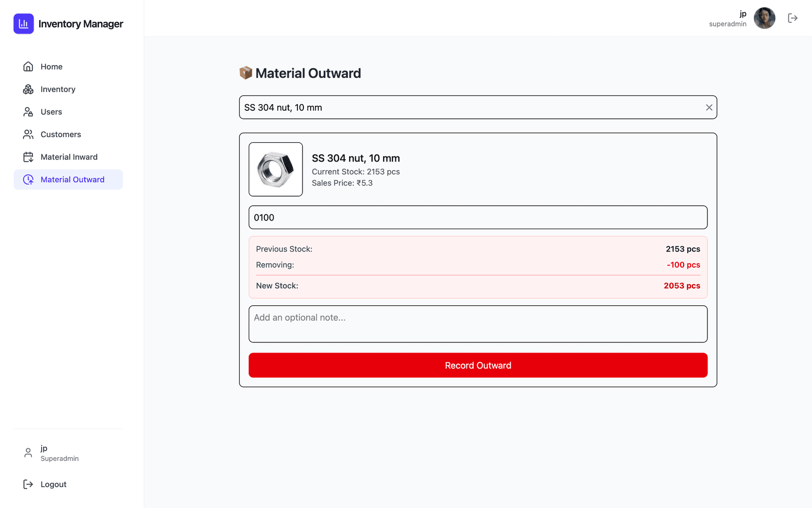Open Material Inward page

click(x=68, y=157)
